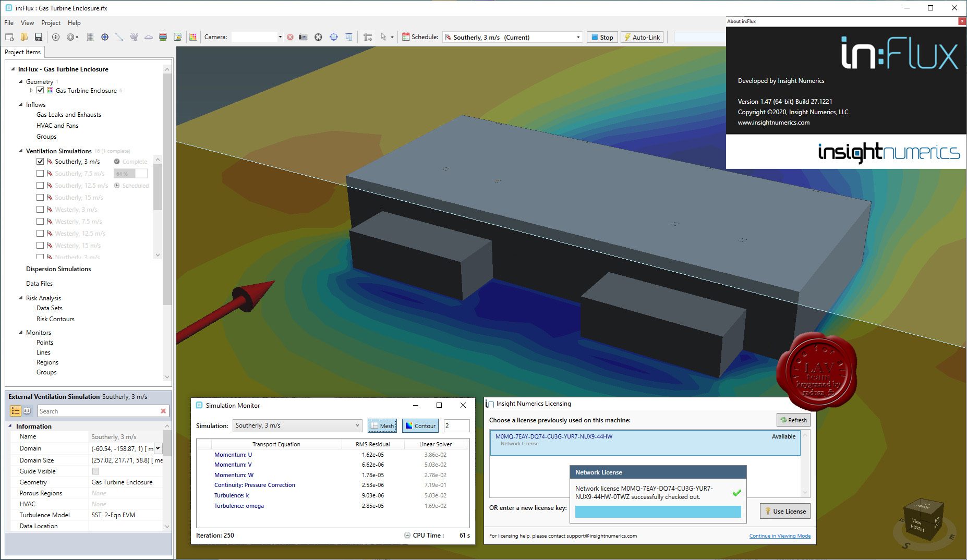Check the Westerly, 12.5 m/s simulation box
The width and height of the screenshot is (967, 560).
pos(40,233)
